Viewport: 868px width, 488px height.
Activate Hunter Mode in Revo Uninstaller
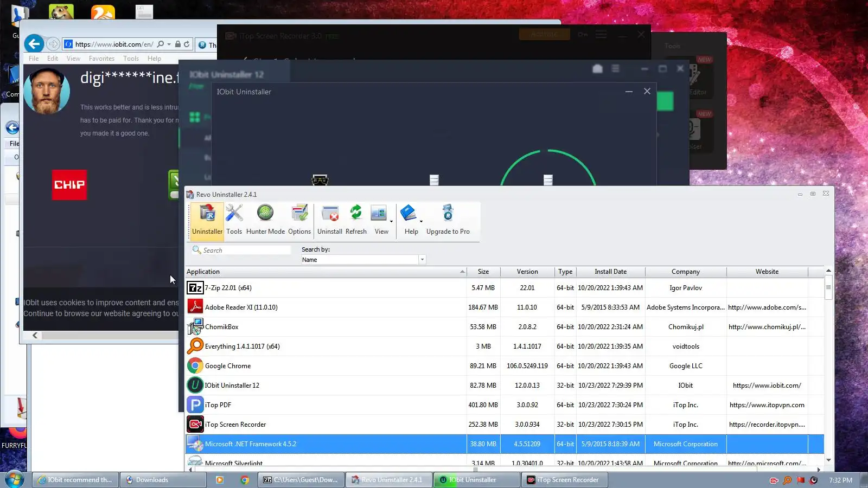point(265,220)
